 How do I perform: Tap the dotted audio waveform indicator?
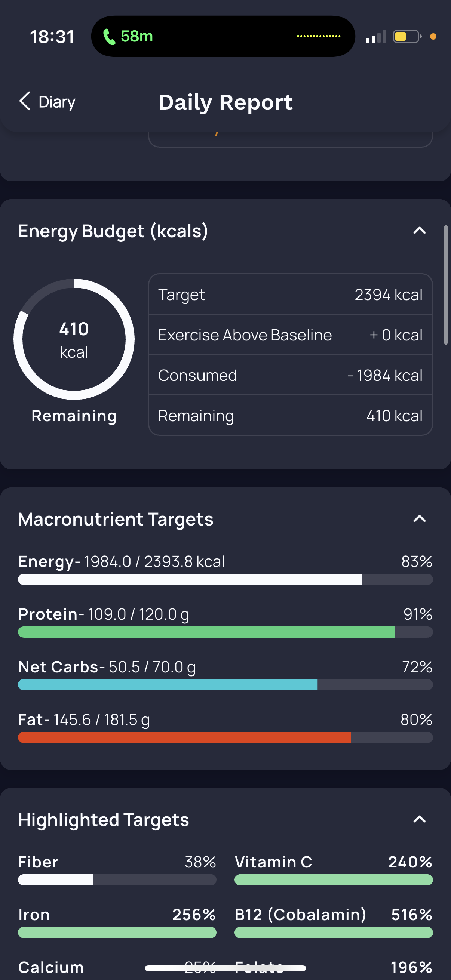tap(319, 36)
